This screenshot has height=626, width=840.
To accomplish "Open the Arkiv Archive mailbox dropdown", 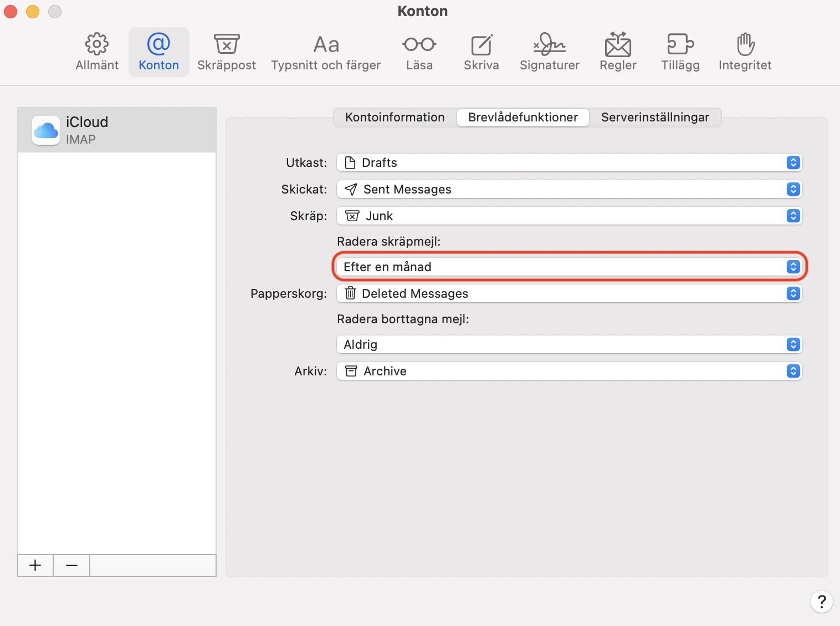I will [x=570, y=371].
